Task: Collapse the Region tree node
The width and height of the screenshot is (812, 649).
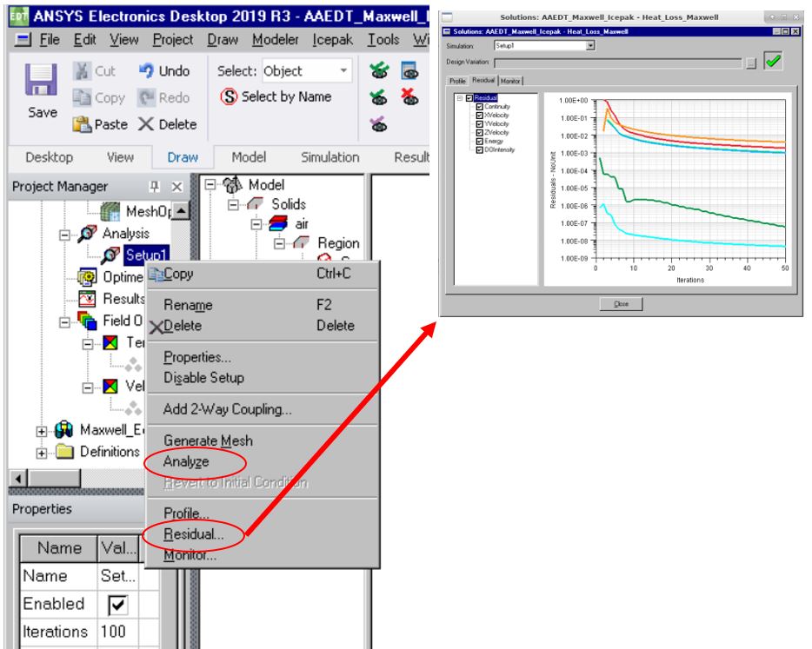Action: 279,243
